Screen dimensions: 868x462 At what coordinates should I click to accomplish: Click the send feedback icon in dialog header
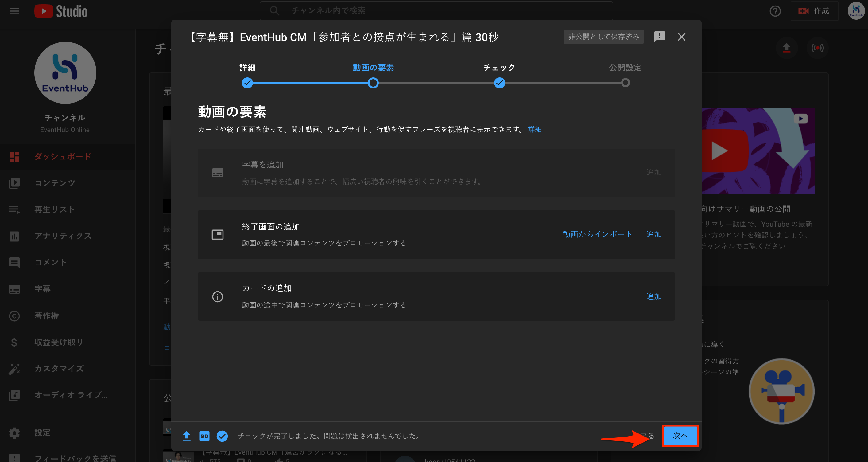(659, 37)
